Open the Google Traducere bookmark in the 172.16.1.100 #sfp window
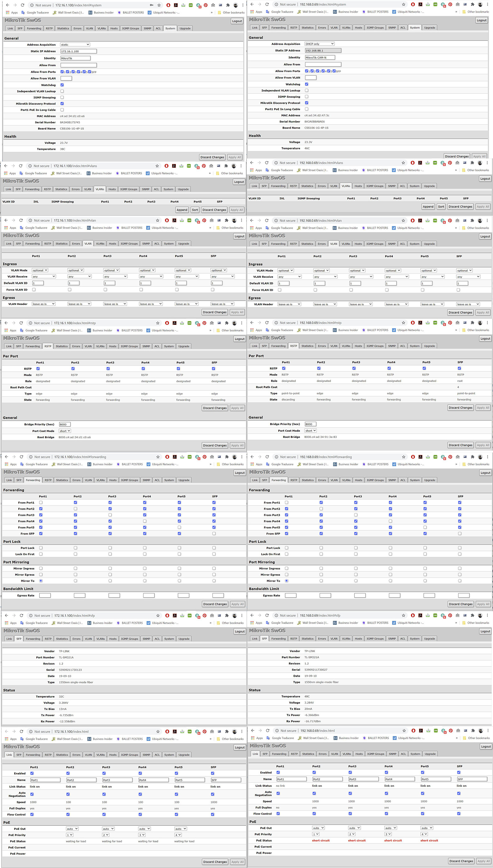 click(x=34, y=623)
